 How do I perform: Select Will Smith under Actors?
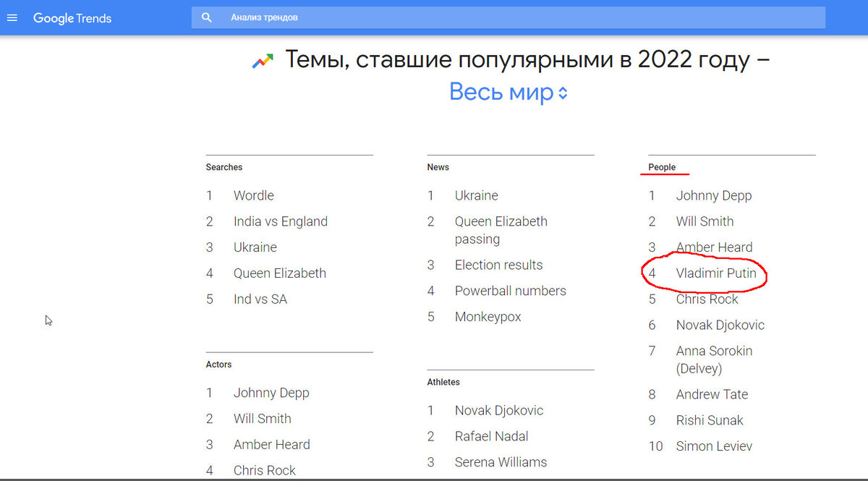point(263,419)
